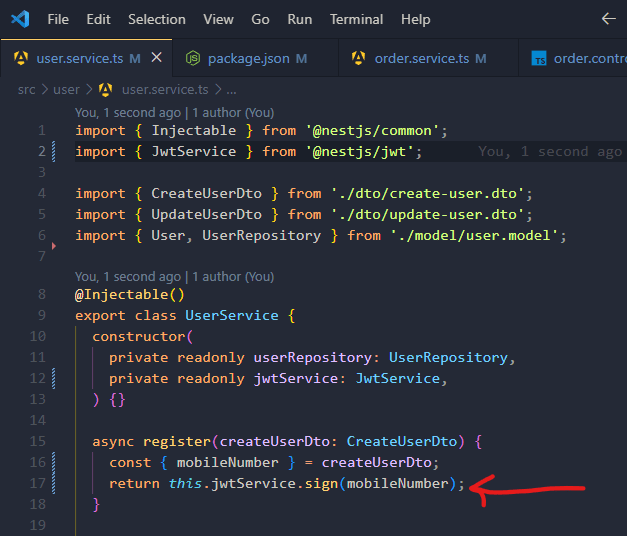Click the user.service.ts breadcrumb

pyautogui.click(x=165, y=90)
